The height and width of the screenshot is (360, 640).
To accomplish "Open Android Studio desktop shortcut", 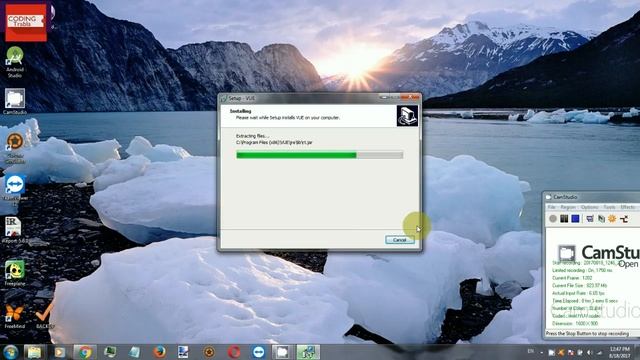I will [15, 62].
